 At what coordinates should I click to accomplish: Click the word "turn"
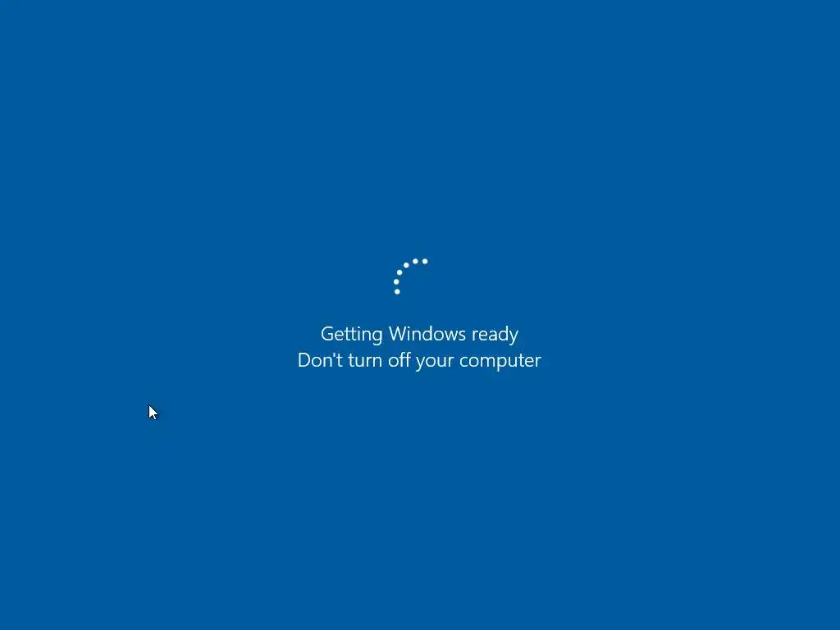[365, 361]
